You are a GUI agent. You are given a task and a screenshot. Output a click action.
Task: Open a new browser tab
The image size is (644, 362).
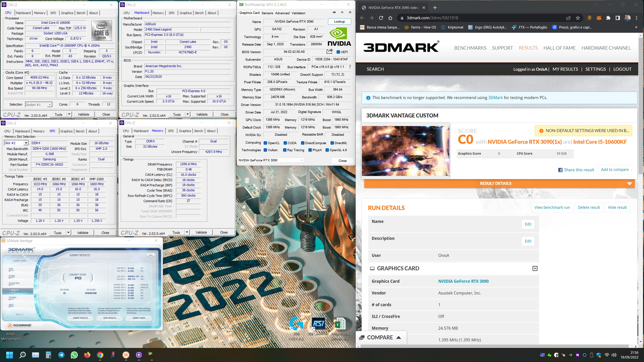[x=435, y=8]
